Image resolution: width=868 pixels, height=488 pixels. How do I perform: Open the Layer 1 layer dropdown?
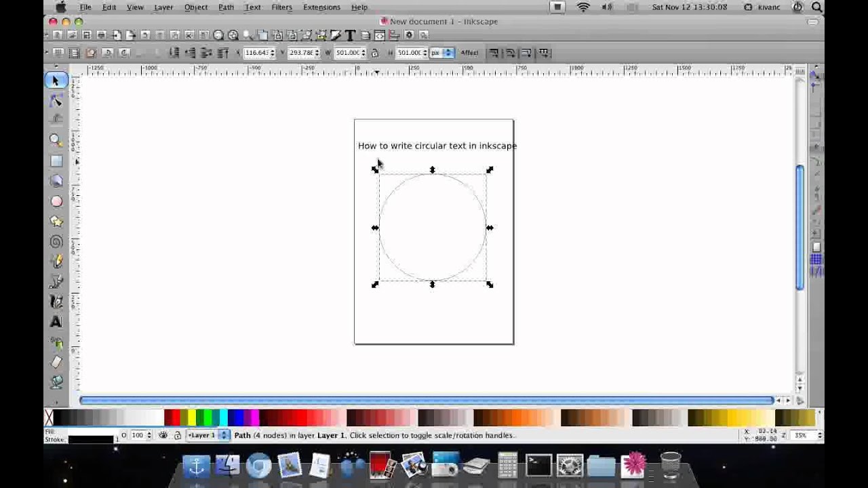[x=208, y=435]
